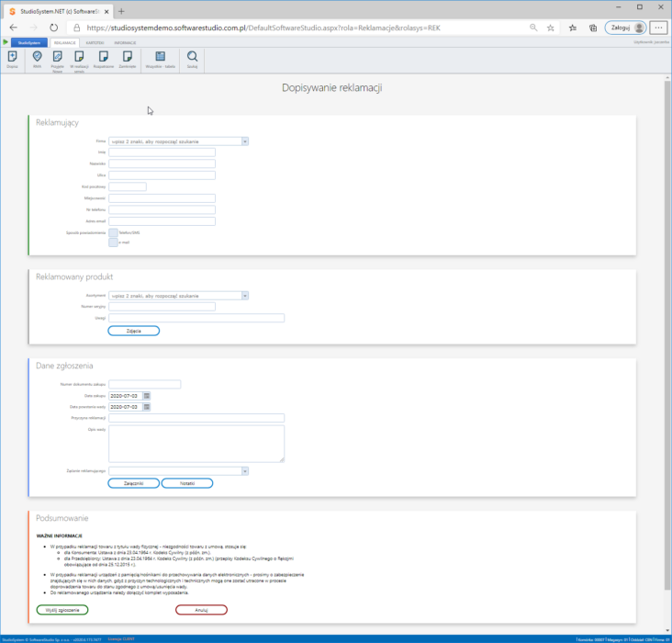This screenshot has width=672, height=643.
Task: Click the Data powstania wady date field
Action: [126, 407]
